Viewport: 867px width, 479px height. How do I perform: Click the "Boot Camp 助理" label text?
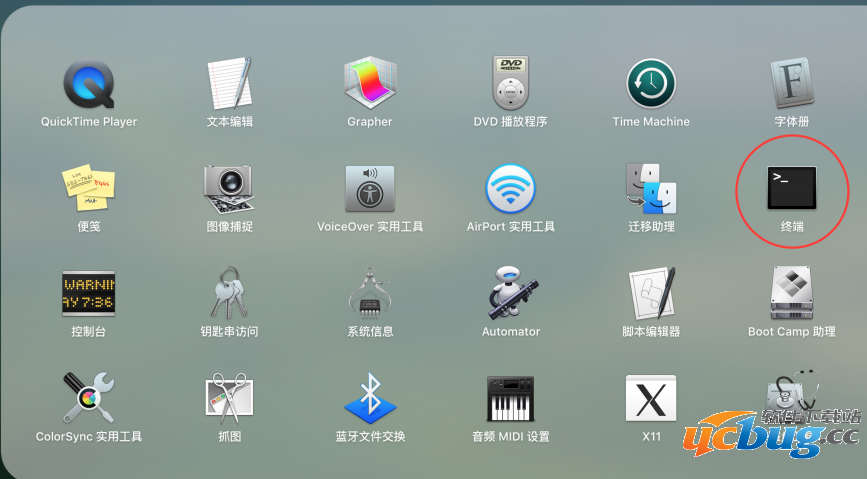pos(792,332)
